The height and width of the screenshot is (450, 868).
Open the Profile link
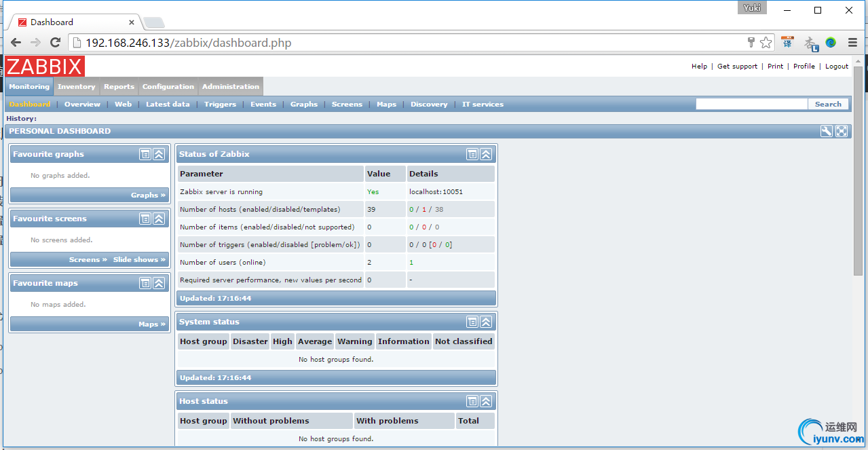click(x=804, y=66)
